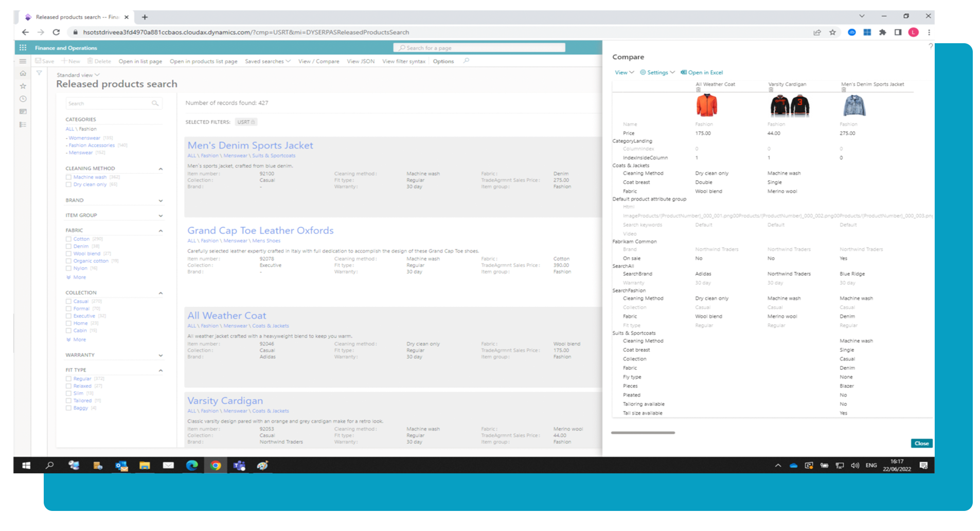Click trash icon under Varsity Cardigan
This screenshot has height=531, width=980.
pos(771,90)
